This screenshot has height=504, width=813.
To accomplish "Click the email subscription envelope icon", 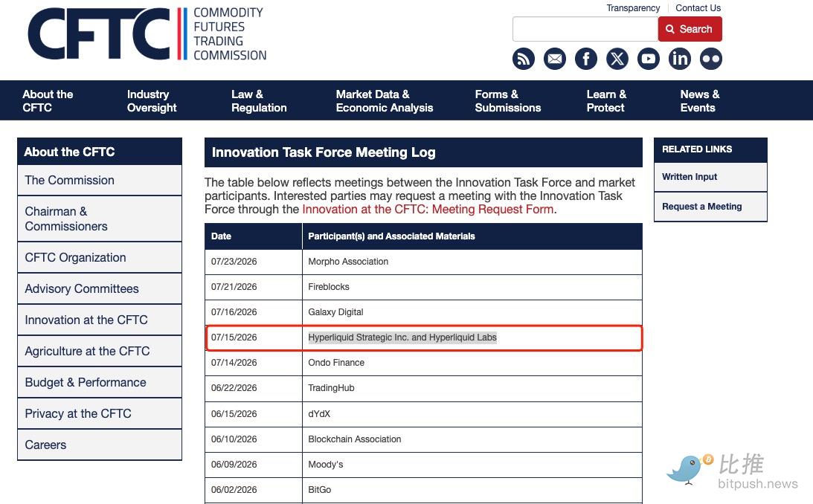I will pyautogui.click(x=554, y=59).
